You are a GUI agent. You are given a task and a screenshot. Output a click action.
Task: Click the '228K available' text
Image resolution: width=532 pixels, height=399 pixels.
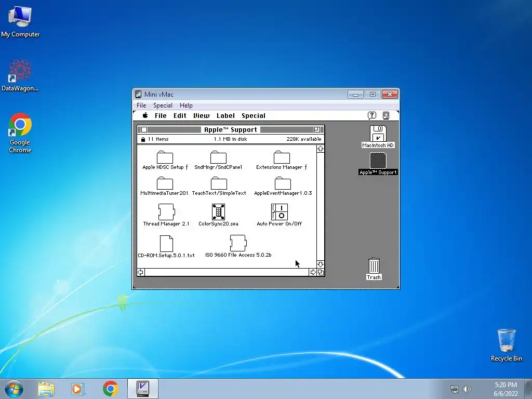(303, 139)
